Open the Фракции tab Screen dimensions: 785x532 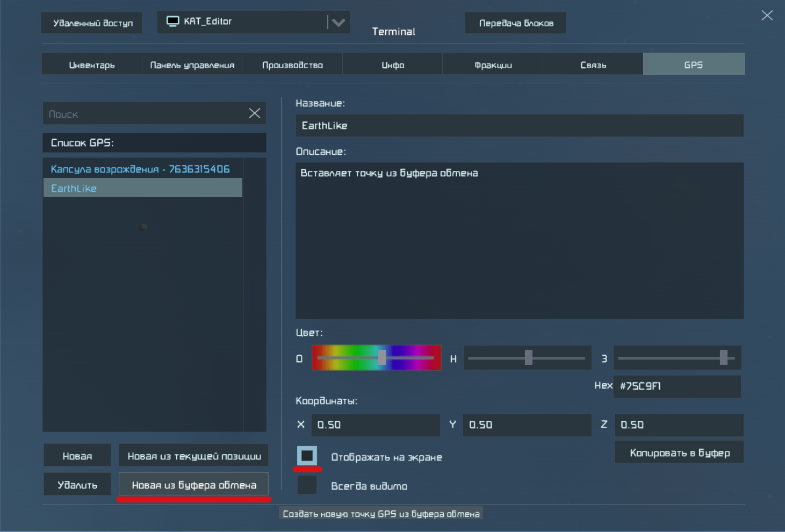(x=493, y=64)
